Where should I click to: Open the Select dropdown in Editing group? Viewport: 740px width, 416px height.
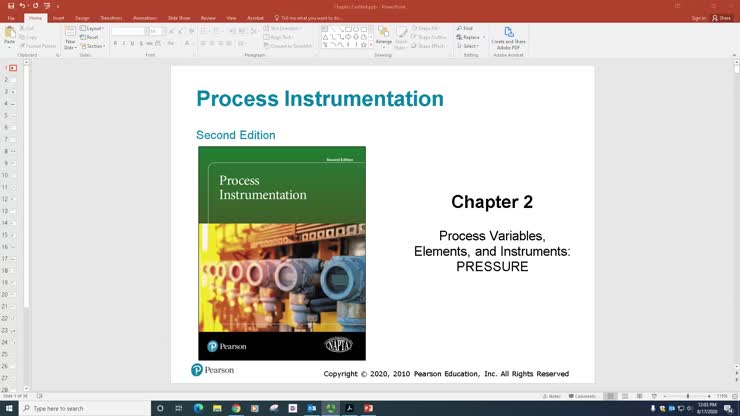(468, 46)
